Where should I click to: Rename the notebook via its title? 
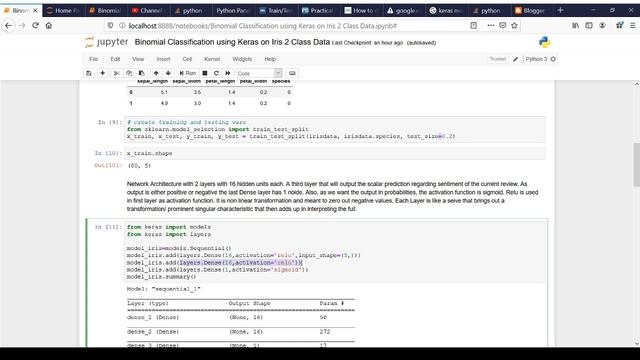pyautogui.click(x=232, y=42)
